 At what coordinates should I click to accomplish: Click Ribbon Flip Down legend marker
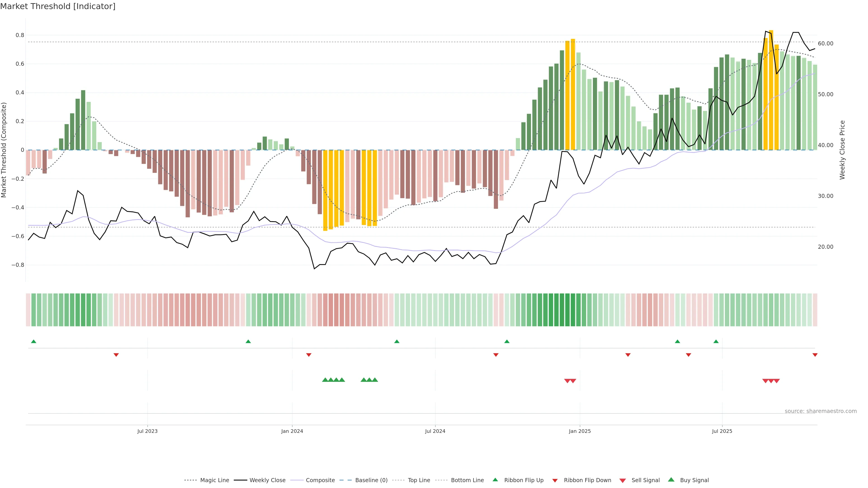[x=555, y=480]
